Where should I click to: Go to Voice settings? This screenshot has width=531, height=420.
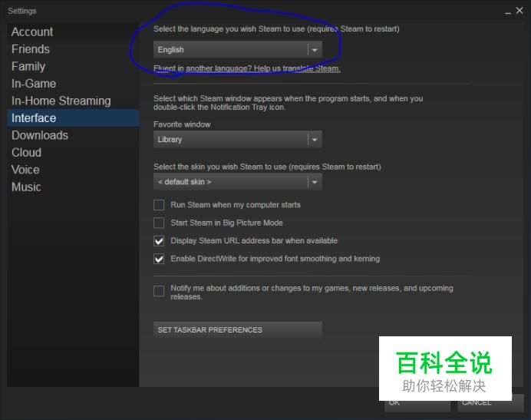coord(73,170)
